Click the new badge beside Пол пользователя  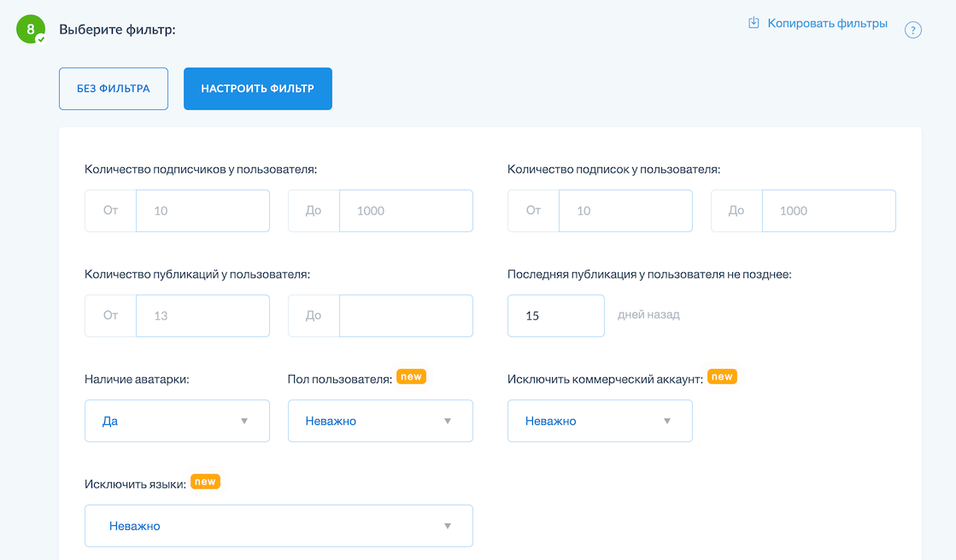click(411, 376)
